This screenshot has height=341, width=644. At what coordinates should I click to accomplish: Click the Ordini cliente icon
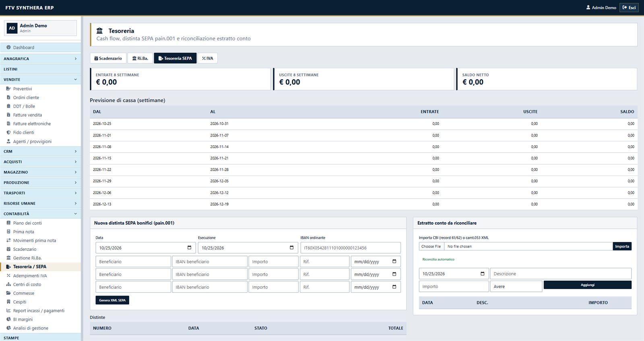point(8,97)
